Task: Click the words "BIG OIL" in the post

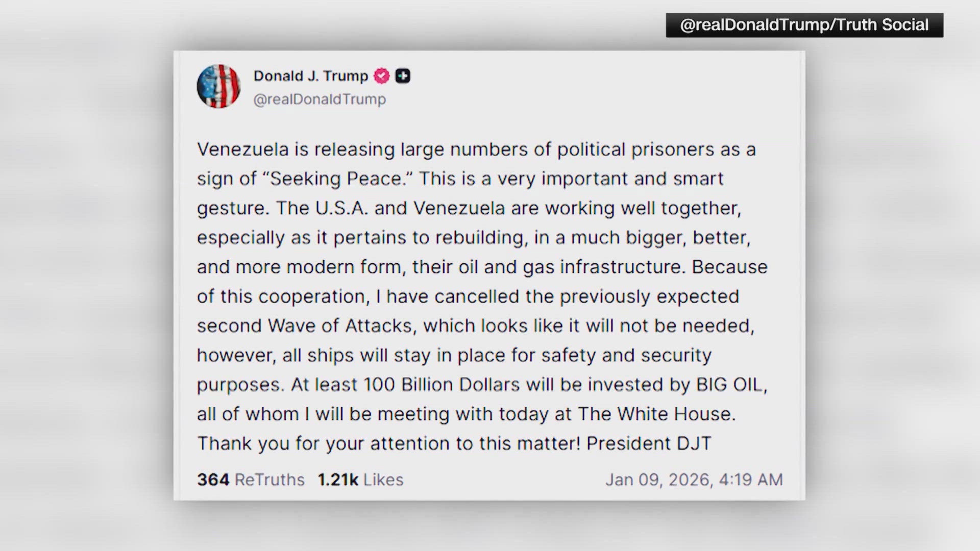Action: (x=731, y=385)
